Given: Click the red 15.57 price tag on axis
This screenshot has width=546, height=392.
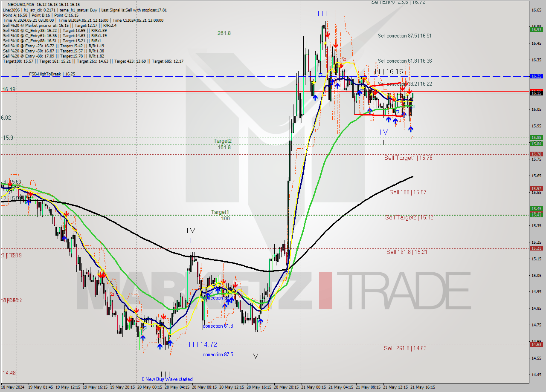Looking at the screenshot, I should click(x=536, y=188).
